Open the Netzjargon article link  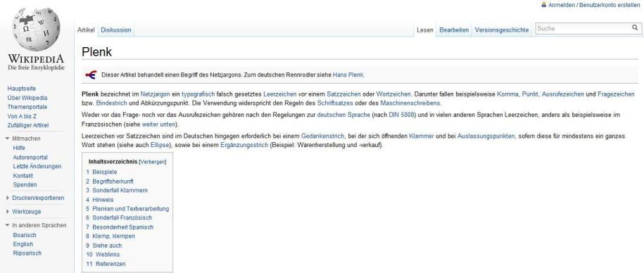click(156, 94)
